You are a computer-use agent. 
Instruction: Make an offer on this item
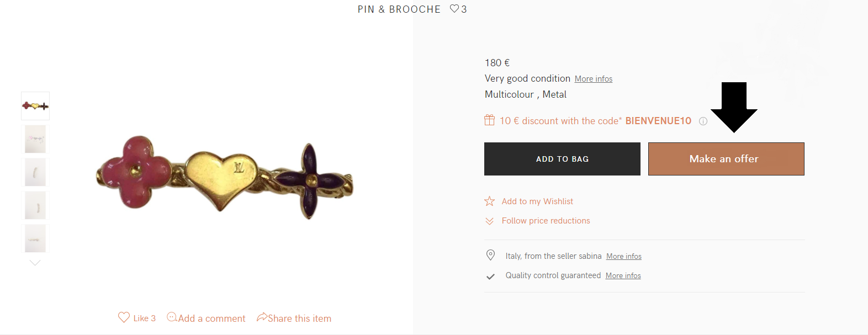726,159
